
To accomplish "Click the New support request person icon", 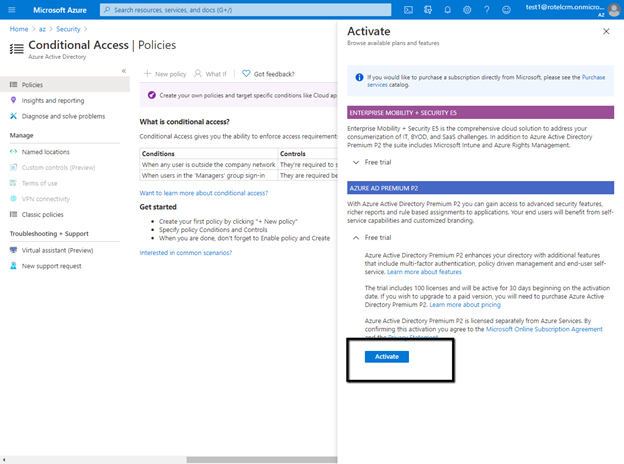I will (14, 266).
